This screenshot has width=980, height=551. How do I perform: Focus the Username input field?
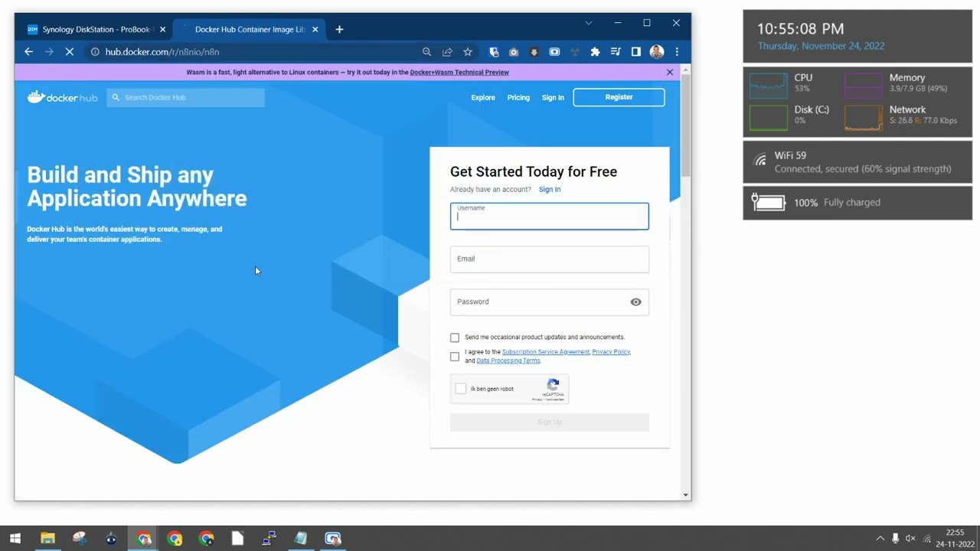(x=550, y=217)
